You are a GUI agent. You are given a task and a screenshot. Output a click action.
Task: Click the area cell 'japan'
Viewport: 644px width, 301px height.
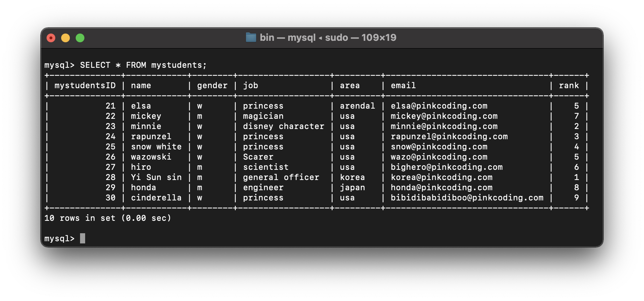pyautogui.click(x=352, y=188)
